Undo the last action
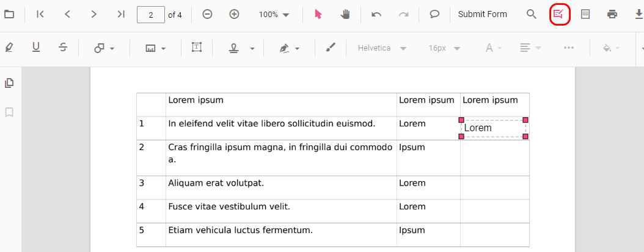This screenshot has width=644, height=252. coord(376,15)
